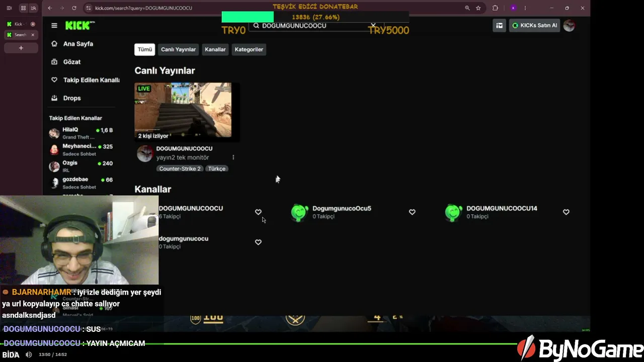The image size is (644, 362).
Task: Switch to the Kanallar tab
Action: 215,49
